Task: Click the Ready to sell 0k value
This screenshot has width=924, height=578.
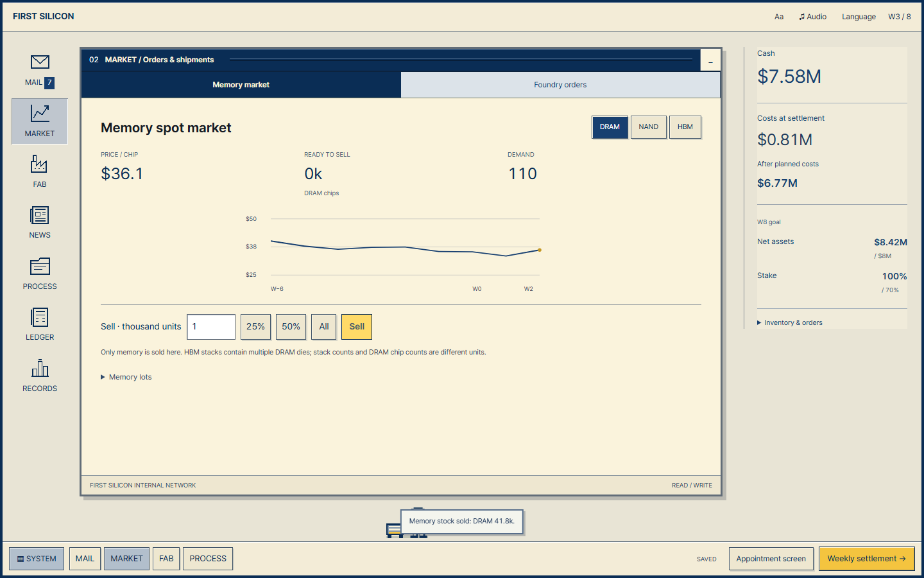Action: click(x=313, y=173)
